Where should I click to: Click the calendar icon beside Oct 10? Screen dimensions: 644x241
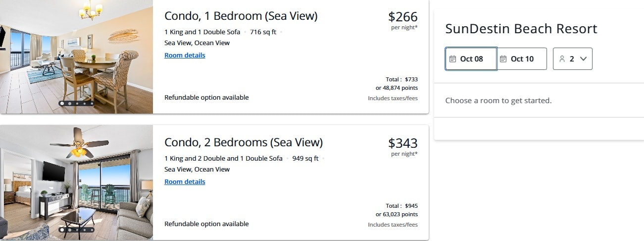pyautogui.click(x=503, y=59)
